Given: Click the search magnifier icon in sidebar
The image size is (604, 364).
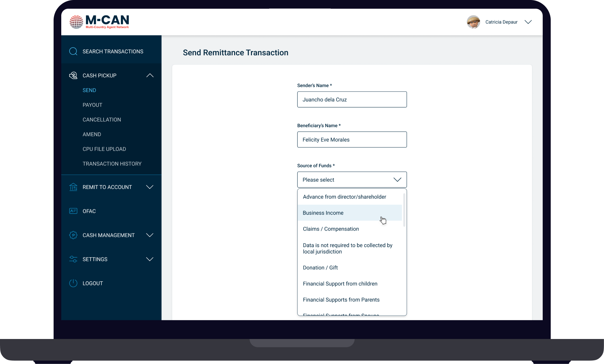Looking at the screenshot, I should [73, 51].
